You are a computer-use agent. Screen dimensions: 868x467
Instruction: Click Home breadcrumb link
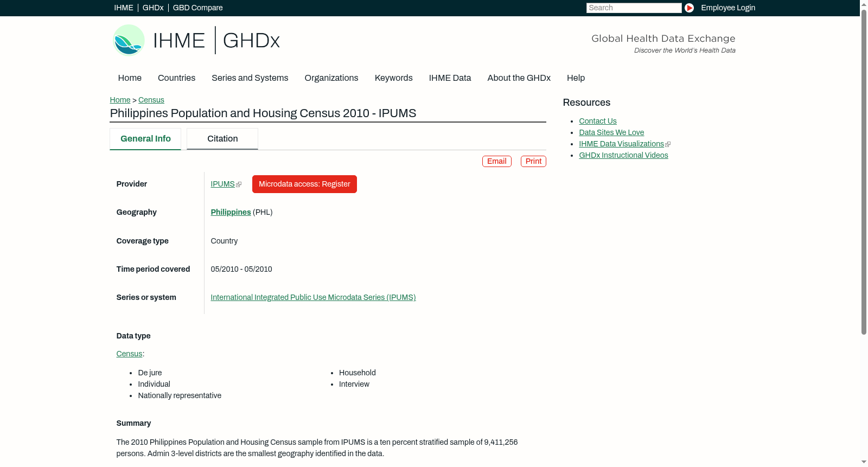click(x=120, y=100)
